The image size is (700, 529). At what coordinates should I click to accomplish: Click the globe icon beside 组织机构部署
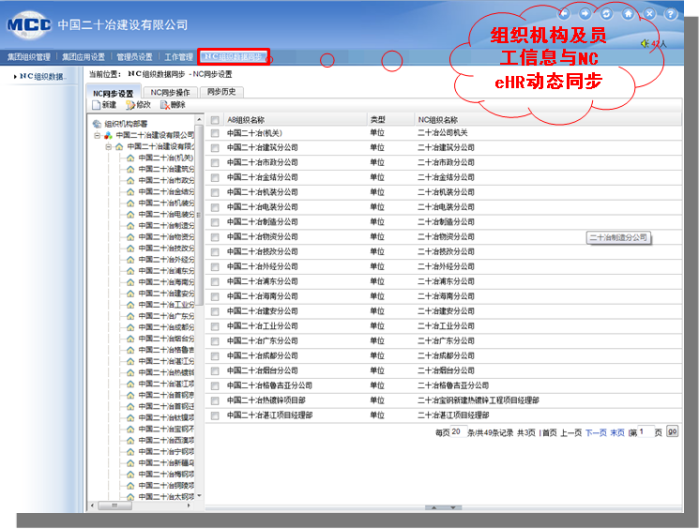[x=97, y=124]
